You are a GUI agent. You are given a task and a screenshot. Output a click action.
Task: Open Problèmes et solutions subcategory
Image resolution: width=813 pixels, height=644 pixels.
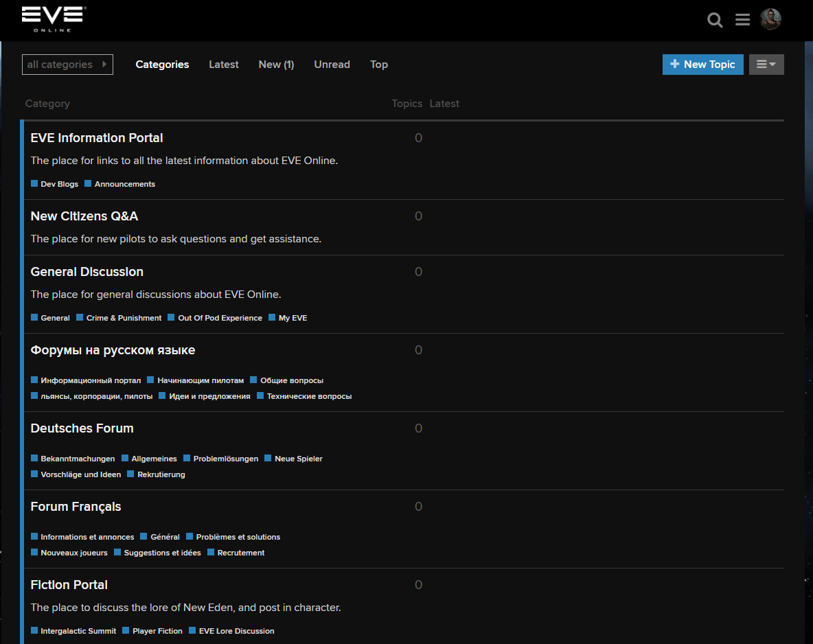coord(233,537)
